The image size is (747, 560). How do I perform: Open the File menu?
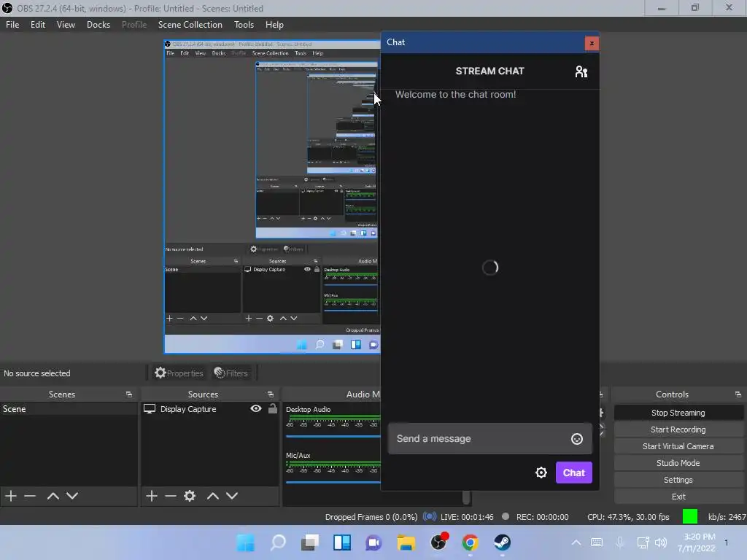click(x=12, y=25)
